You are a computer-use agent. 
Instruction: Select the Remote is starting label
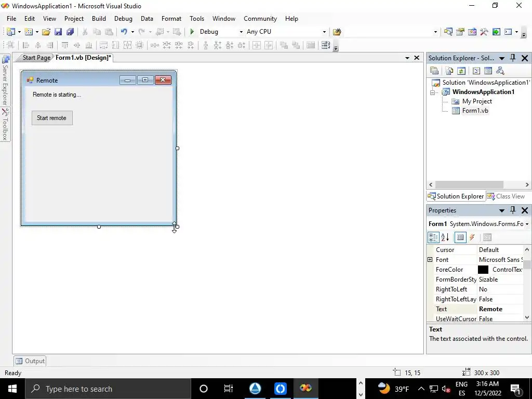(x=57, y=95)
